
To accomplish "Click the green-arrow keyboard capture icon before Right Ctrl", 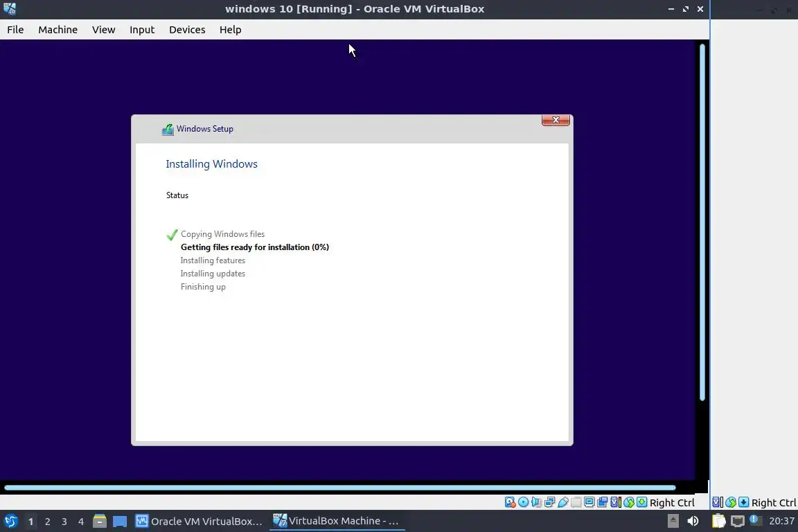I will (641, 502).
